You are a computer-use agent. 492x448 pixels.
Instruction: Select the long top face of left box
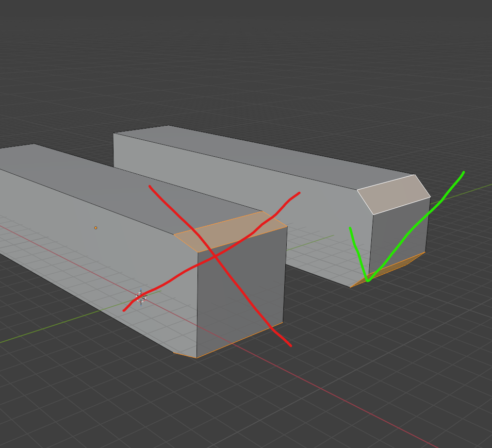[132, 188]
